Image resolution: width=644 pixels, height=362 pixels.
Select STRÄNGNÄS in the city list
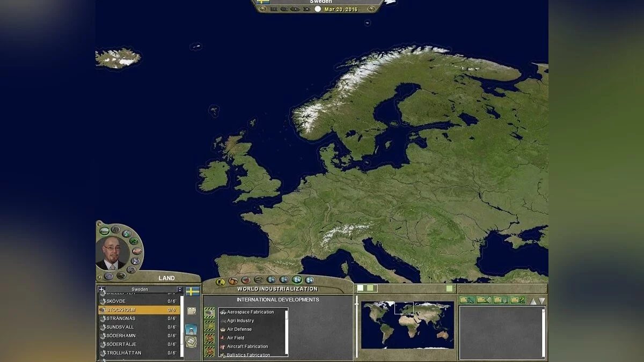(139, 319)
